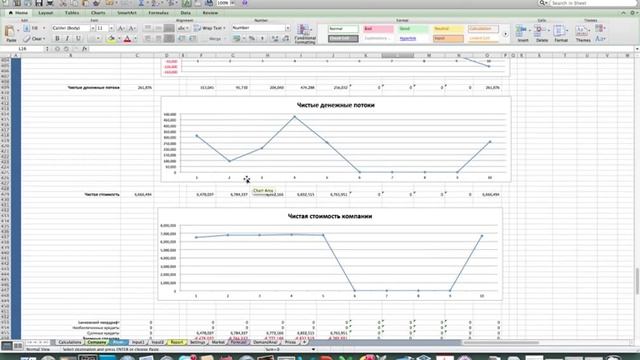
Task: Switch to the Tables ribbon tab
Action: click(72, 13)
